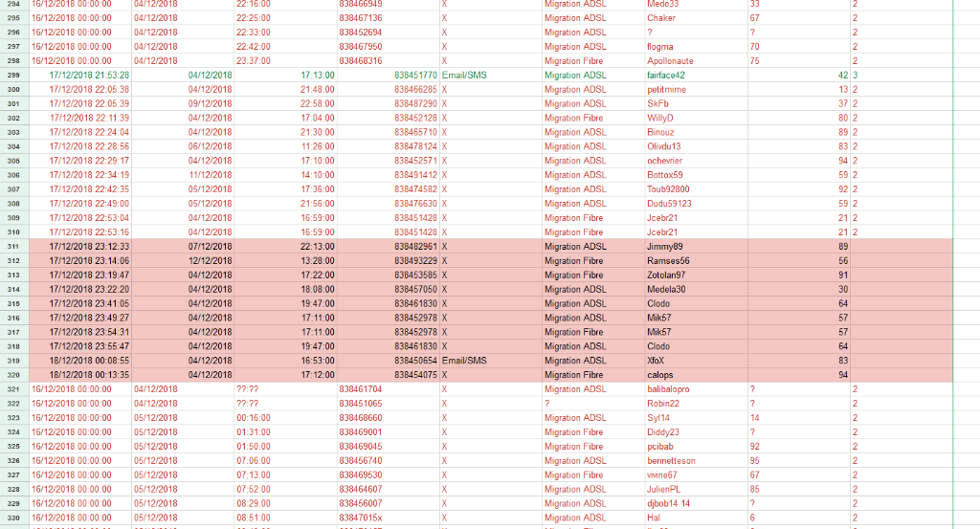Select row header 299
980x529 pixels.
click(13, 75)
